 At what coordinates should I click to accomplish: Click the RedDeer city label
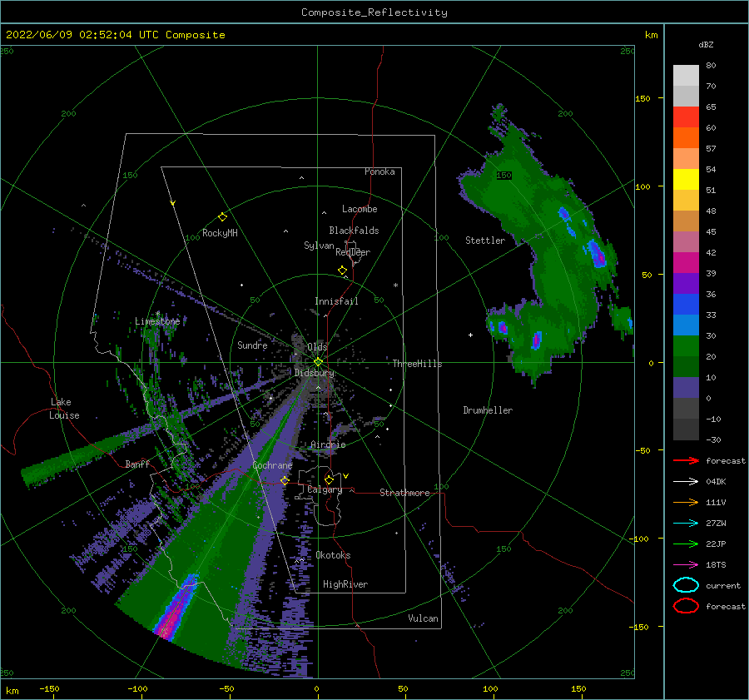[x=353, y=252]
